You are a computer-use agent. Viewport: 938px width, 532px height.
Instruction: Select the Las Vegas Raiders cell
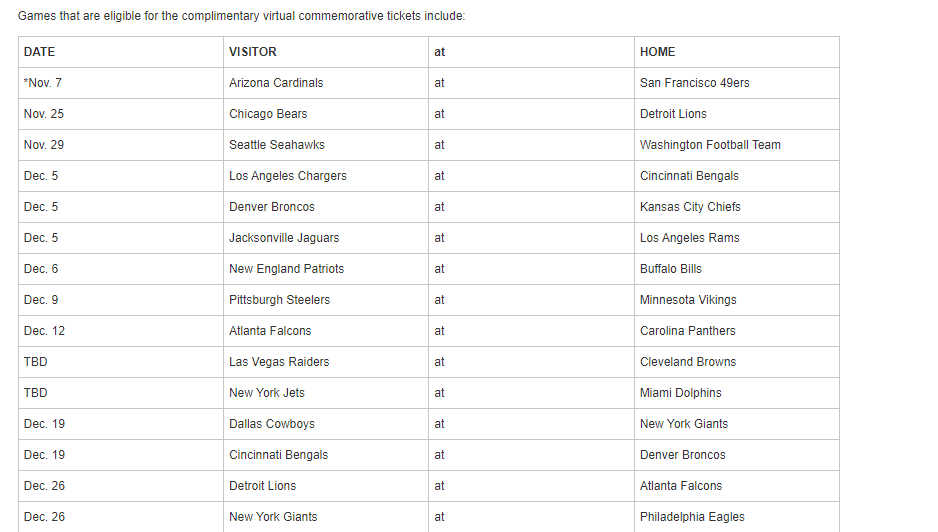pos(326,362)
